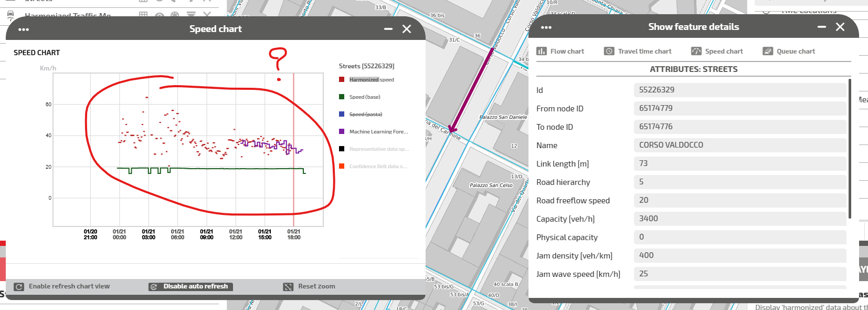Click the Speed chart gauge icon
Image resolution: width=868 pixels, height=310 pixels.
click(696, 51)
